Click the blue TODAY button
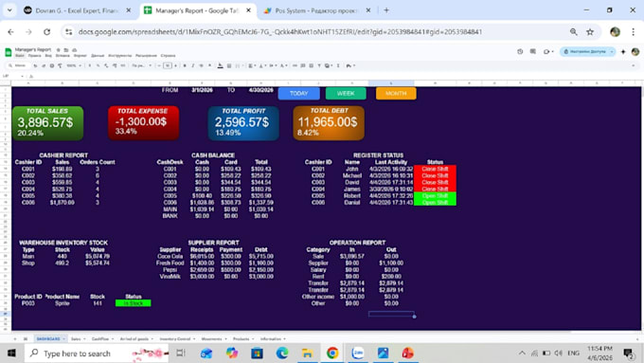 [298, 93]
